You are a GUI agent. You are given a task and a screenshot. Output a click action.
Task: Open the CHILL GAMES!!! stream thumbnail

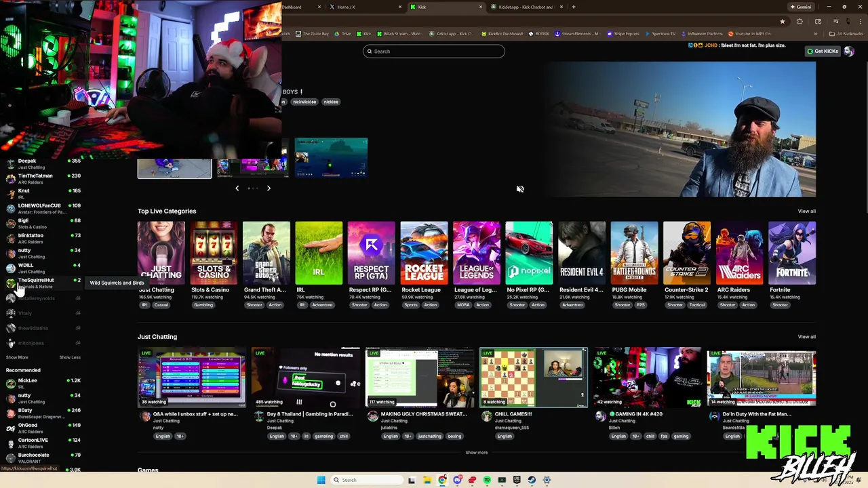pos(534,378)
